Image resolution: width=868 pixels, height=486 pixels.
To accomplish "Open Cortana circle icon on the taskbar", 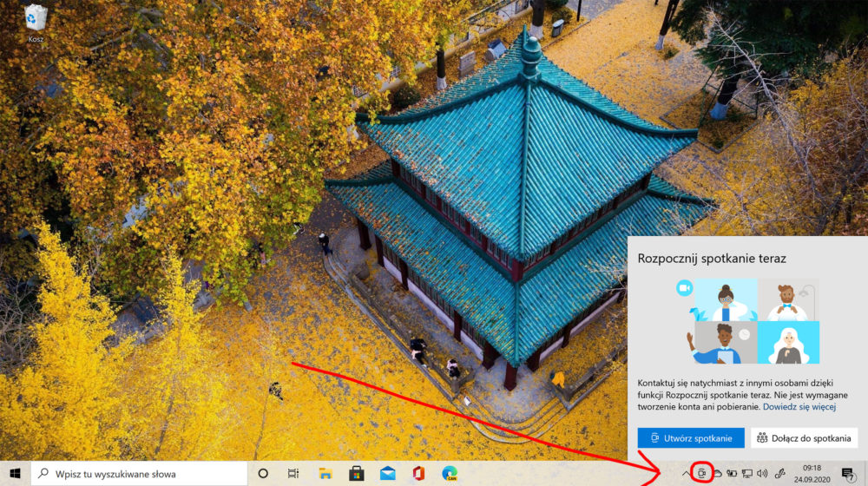I will pyautogui.click(x=263, y=473).
